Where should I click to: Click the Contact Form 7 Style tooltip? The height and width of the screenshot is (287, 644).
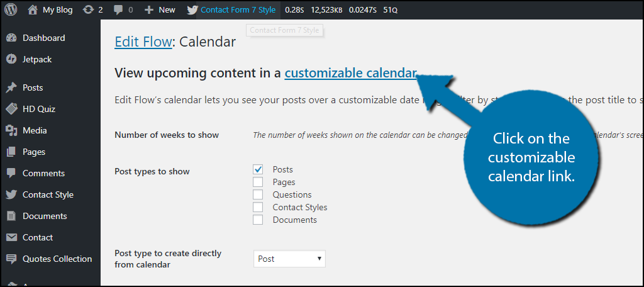[x=284, y=30]
